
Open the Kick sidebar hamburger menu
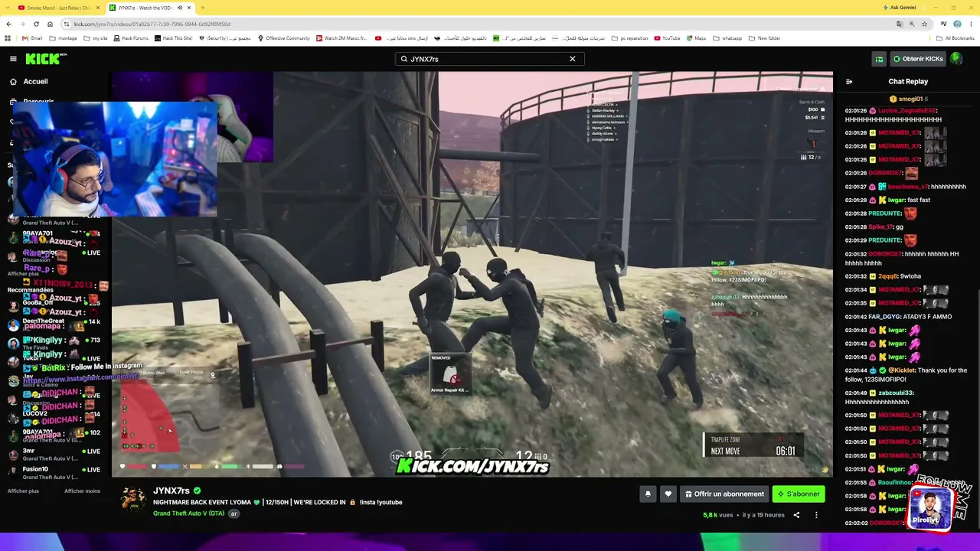13,59
